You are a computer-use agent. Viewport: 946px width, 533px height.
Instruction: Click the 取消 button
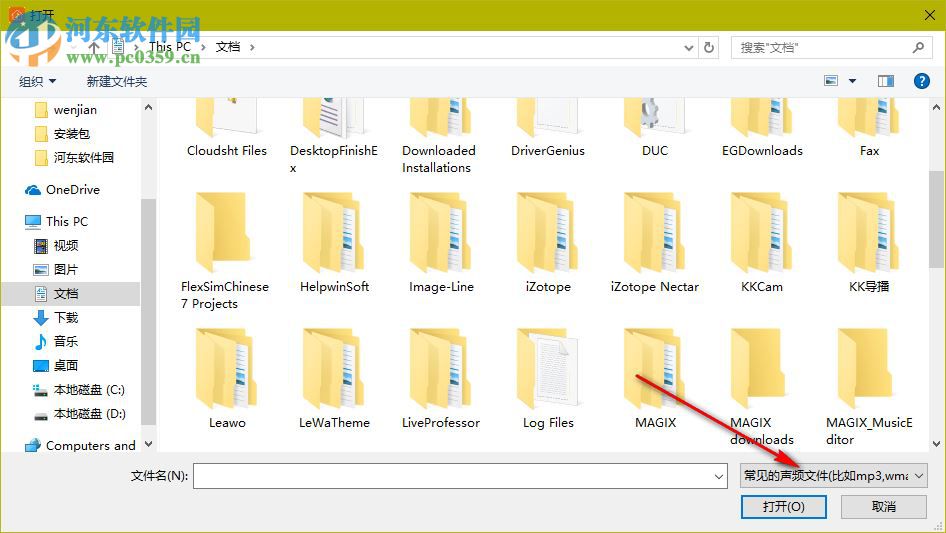884,506
